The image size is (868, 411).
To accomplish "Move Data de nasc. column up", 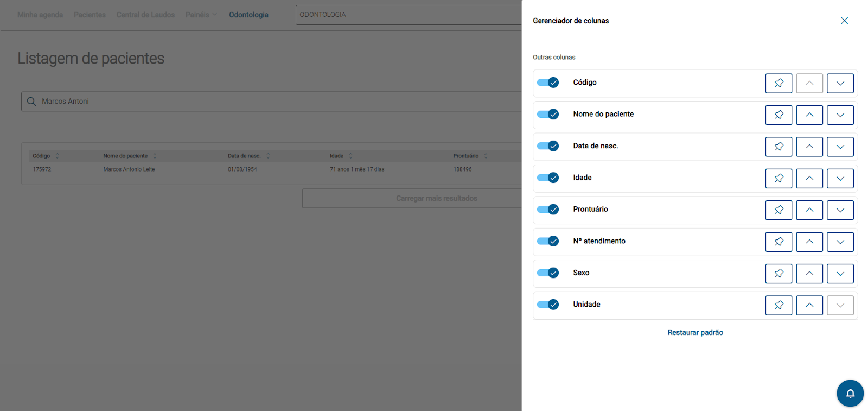I will point(809,147).
